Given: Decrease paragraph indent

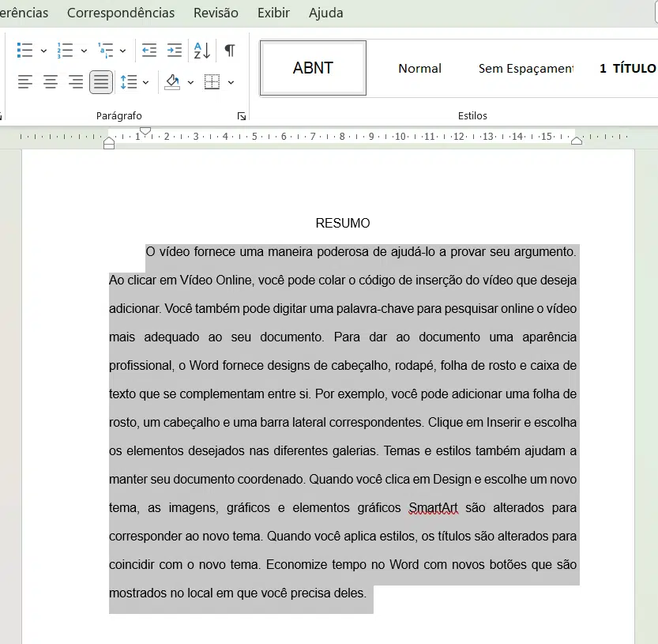Looking at the screenshot, I should pos(149,51).
